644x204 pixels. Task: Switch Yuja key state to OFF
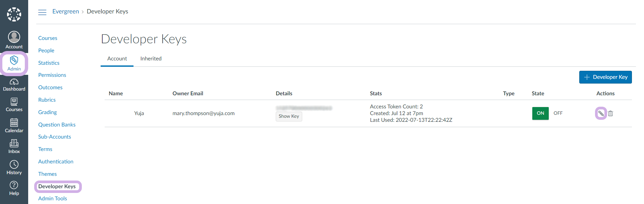click(x=558, y=113)
